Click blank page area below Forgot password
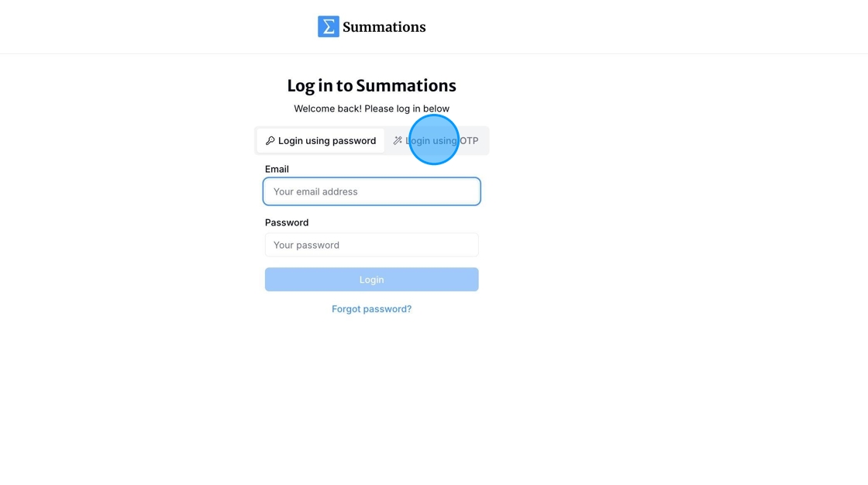Screen dimensions: 868x485 click(371, 399)
